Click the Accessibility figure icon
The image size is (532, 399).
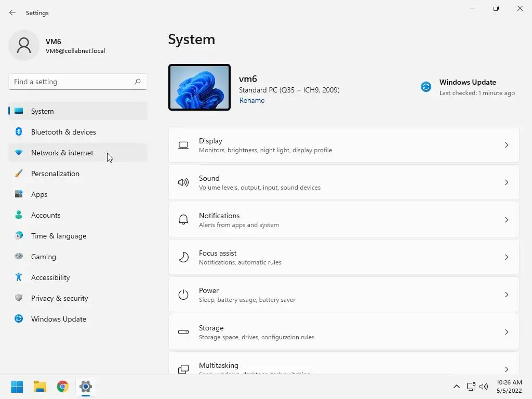(x=19, y=277)
